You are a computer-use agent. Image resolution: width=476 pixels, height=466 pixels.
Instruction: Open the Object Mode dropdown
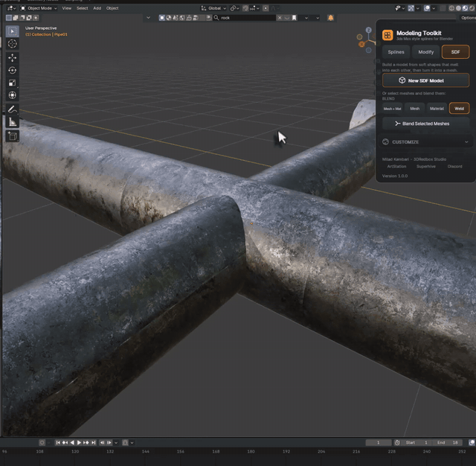(39, 8)
